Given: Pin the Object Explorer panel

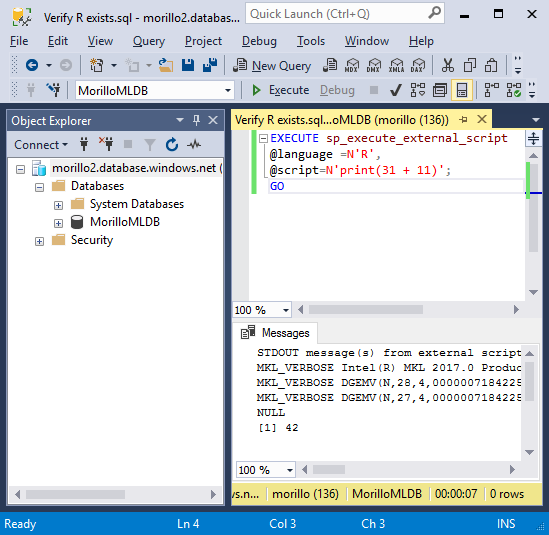Looking at the screenshot, I should click(196, 120).
